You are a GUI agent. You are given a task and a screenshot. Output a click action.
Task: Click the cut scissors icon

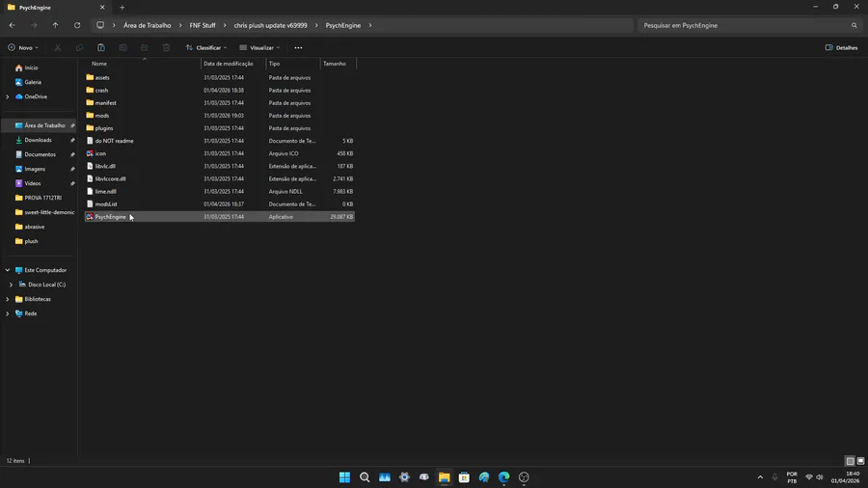[x=58, y=47]
